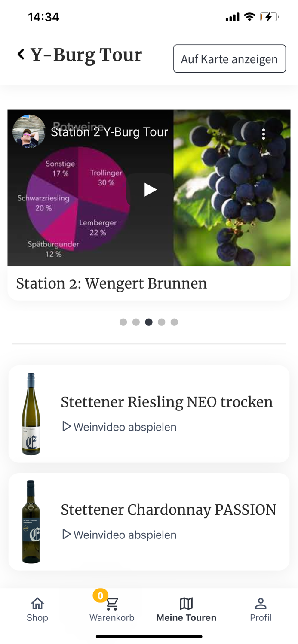298x644 pixels.
Task: Open the Weinvideo abspielen link for the Riesling
Action: pyautogui.click(x=125, y=427)
